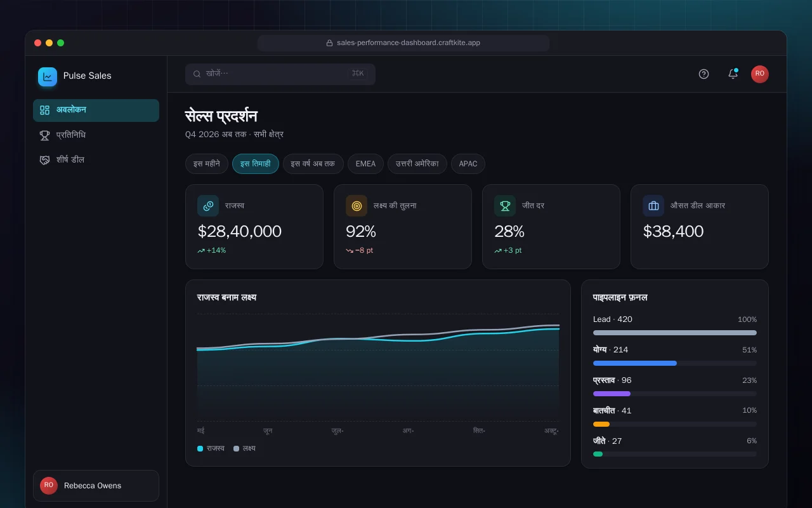Open the notifications bell icon
The image size is (812, 508).
point(733,74)
